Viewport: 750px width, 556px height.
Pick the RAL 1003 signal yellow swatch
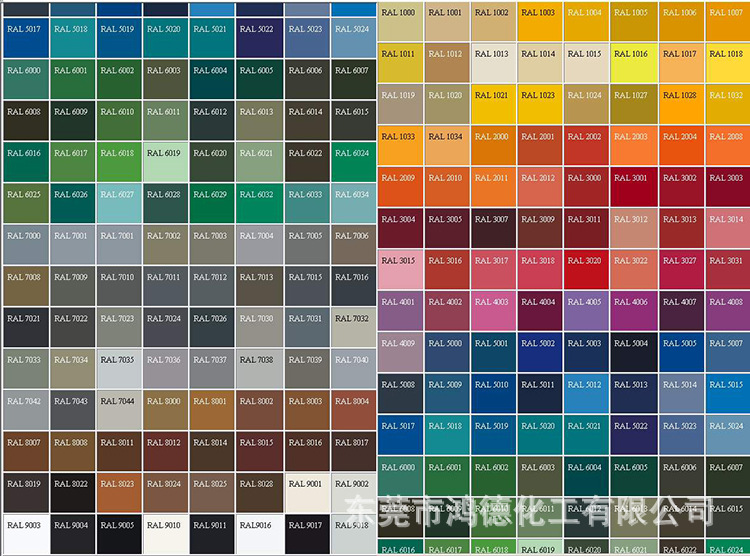pos(540,22)
